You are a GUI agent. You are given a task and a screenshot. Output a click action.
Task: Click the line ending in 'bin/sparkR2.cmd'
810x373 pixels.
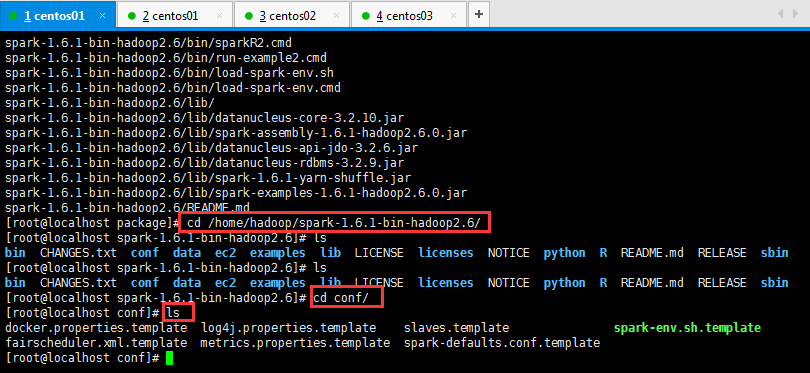tap(149, 43)
